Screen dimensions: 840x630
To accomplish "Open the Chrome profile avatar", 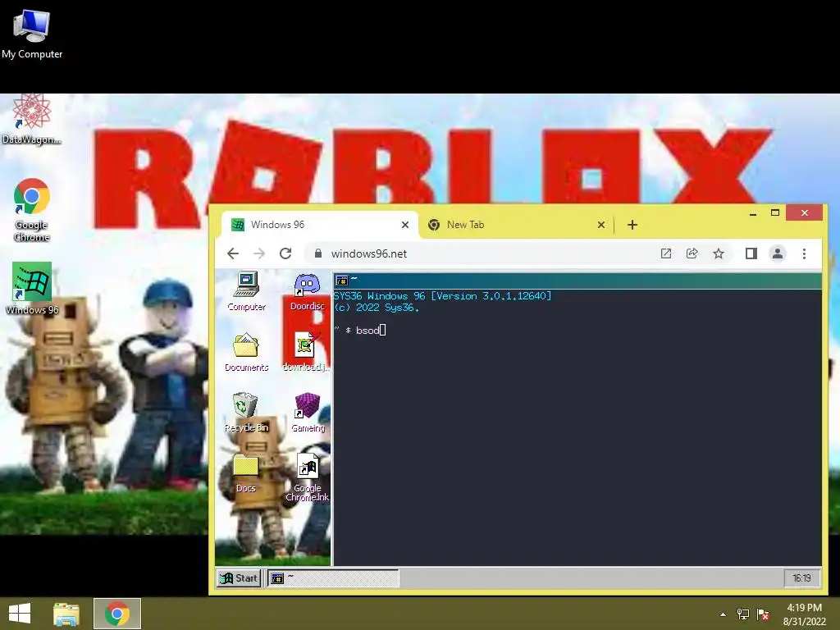I will coord(778,253).
